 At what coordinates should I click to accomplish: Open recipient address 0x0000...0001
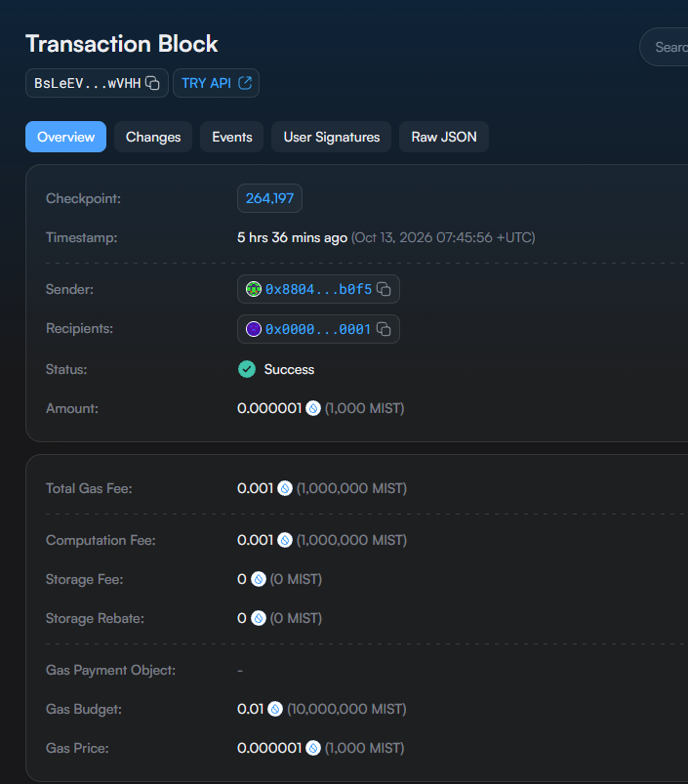point(318,329)
